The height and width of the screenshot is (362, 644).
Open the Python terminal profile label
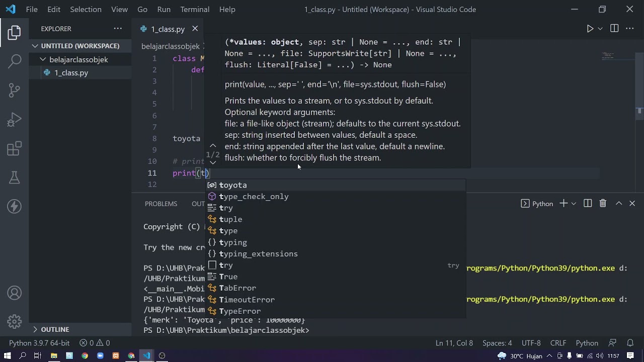[x=537, y=204]
